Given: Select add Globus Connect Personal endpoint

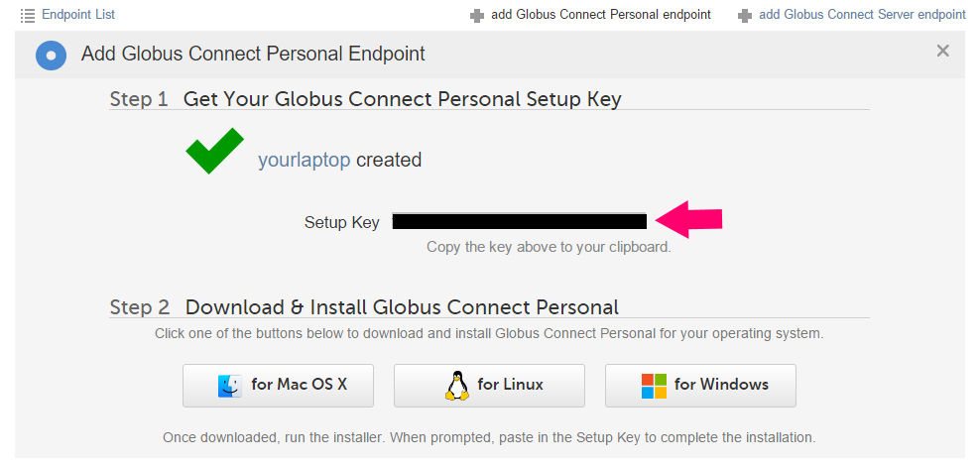Looking at the screenshot, I should coord(600,15).
